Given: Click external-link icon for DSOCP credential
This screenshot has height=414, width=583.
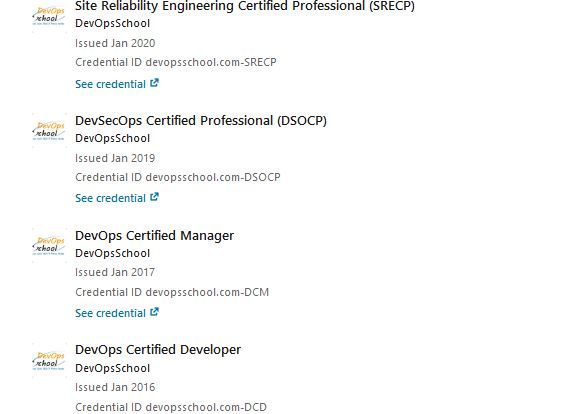Looking at the screenshot, I should (x=154, y=197).
